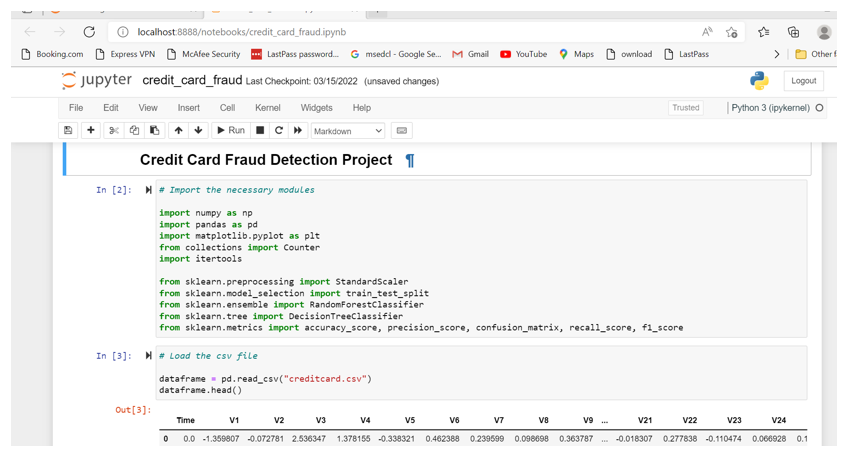The width and height of the screenshot is (855, 465).
Task: Rename notebook via credit_card_fraud title
Action: coord(192,81)
